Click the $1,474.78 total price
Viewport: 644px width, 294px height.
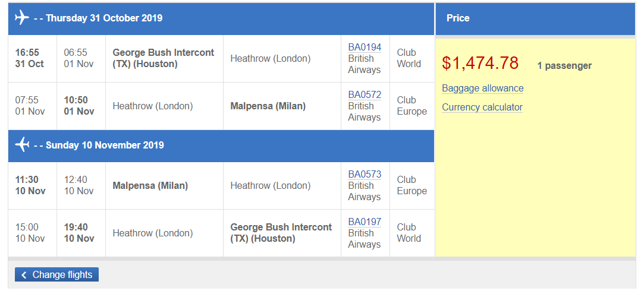[x=480, y=63]
